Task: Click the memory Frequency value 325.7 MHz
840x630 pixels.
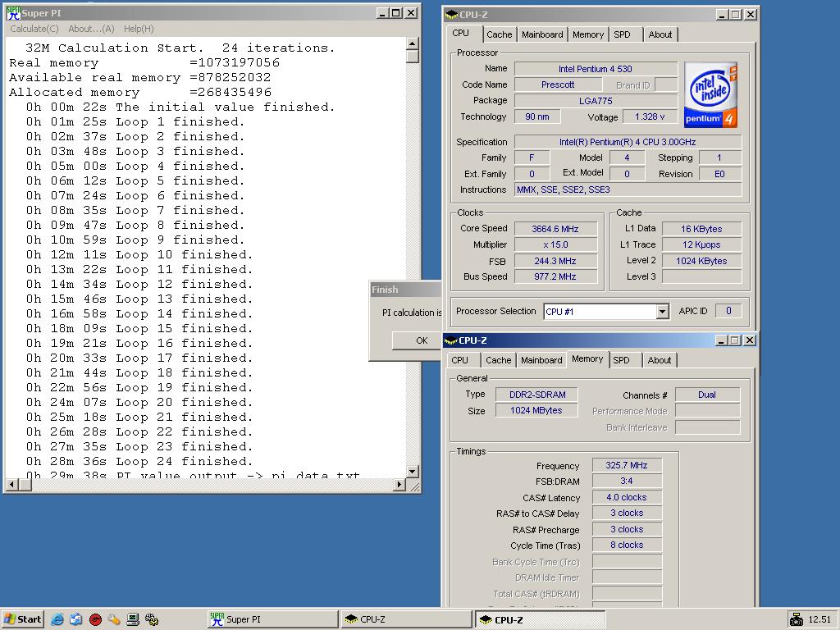Action: tap(627, 466)
